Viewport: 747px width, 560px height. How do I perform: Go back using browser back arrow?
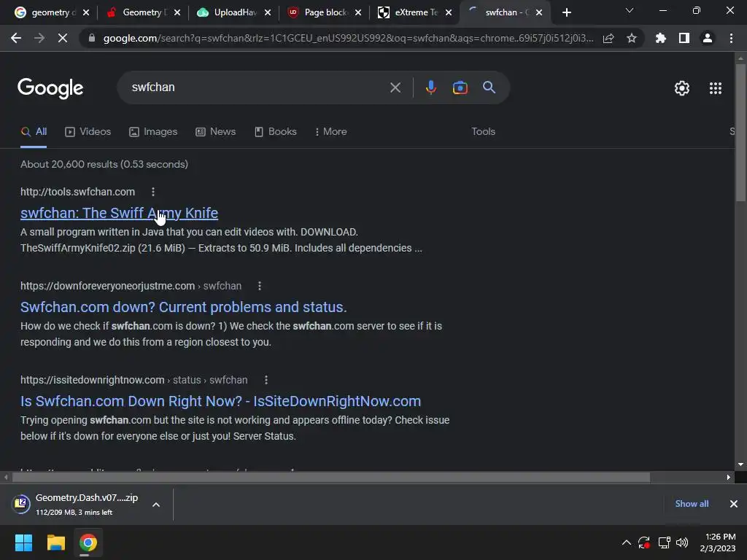[16, 38]
